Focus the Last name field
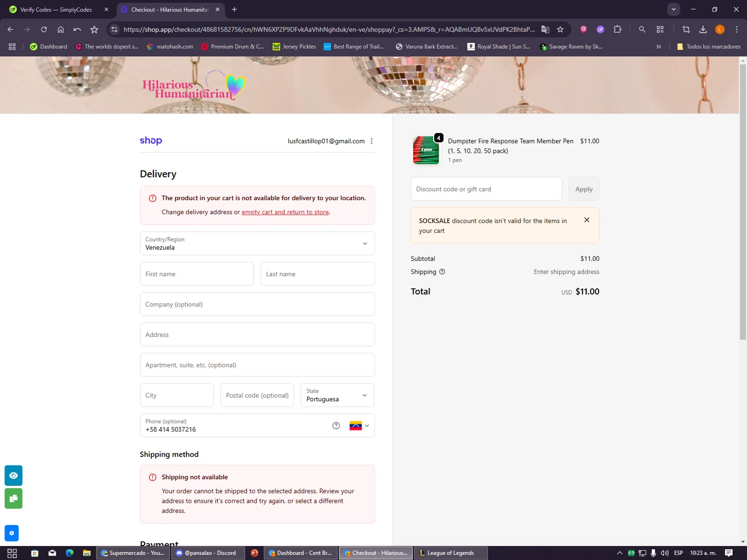The height and width of the screenshot is (560, 747). pos(317,274)
